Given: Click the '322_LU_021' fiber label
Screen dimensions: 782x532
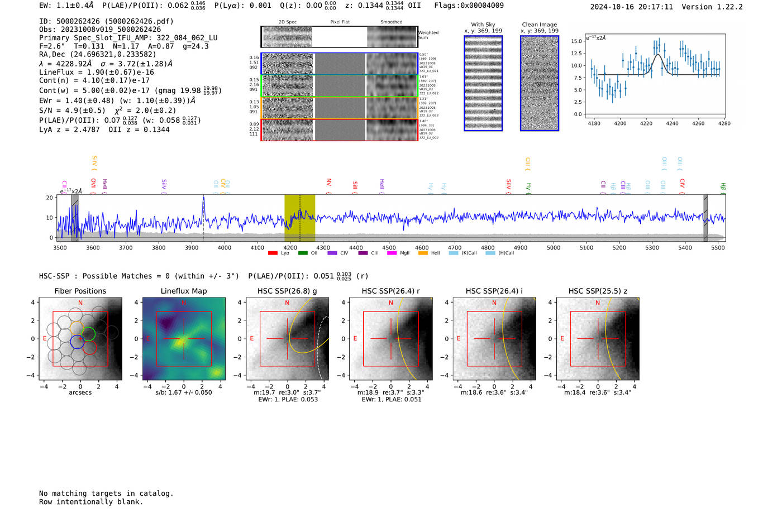Looking at the screenshot, I should tap(429, 71).
